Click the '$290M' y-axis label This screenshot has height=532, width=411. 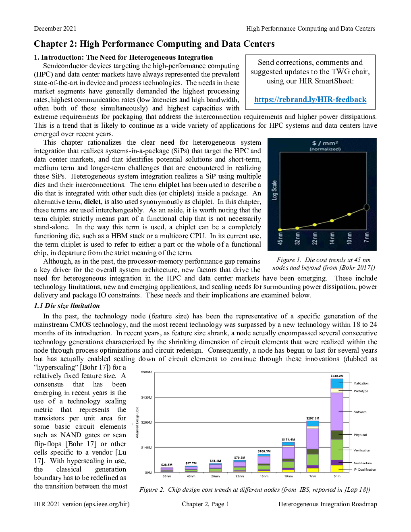[x=146, y=423]
